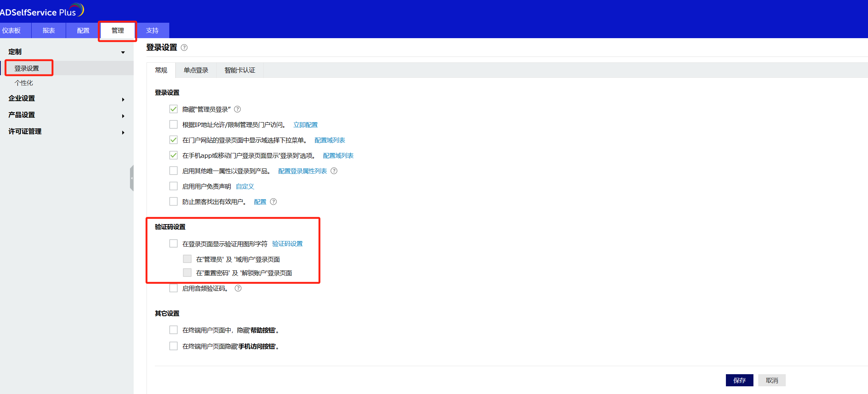The height and width of the screenshot is (394, 868).
Task: Click help icon beside 登录设置 page title
Action: coord(184,48)
